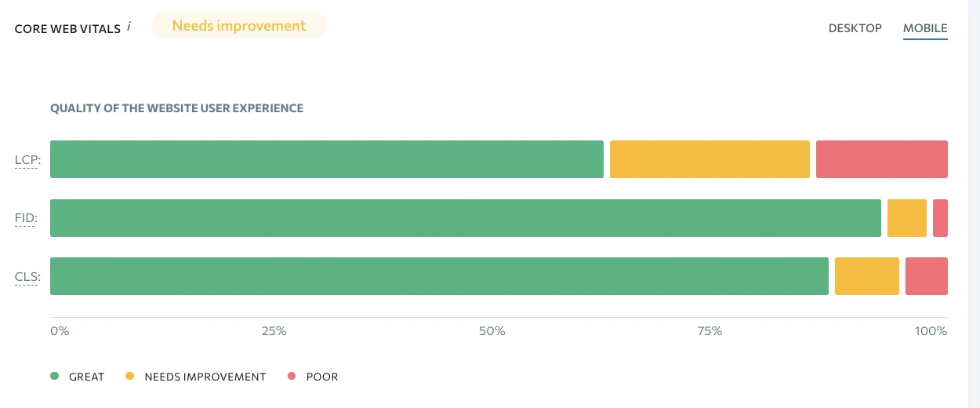Click the yellow segment of the CLS bar
This screenshot has width=980, height=408.
866,276
